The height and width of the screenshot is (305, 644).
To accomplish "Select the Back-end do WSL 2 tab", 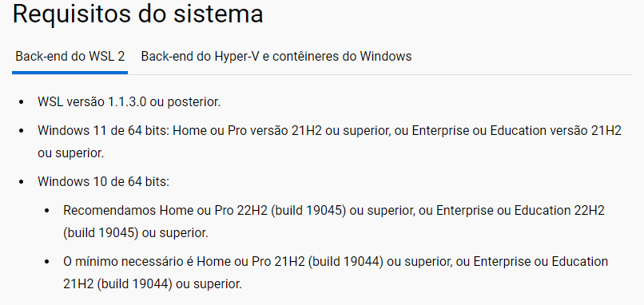I will [70, 56].
